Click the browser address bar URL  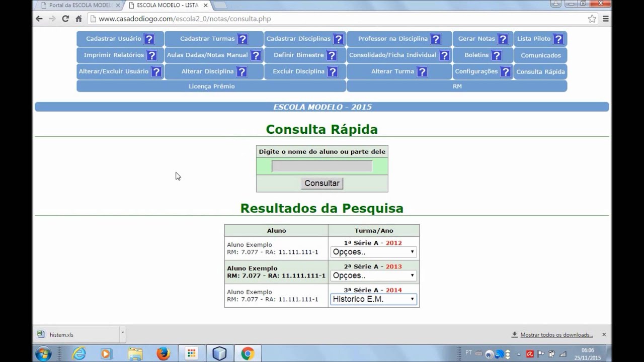[x=185, y=19]
